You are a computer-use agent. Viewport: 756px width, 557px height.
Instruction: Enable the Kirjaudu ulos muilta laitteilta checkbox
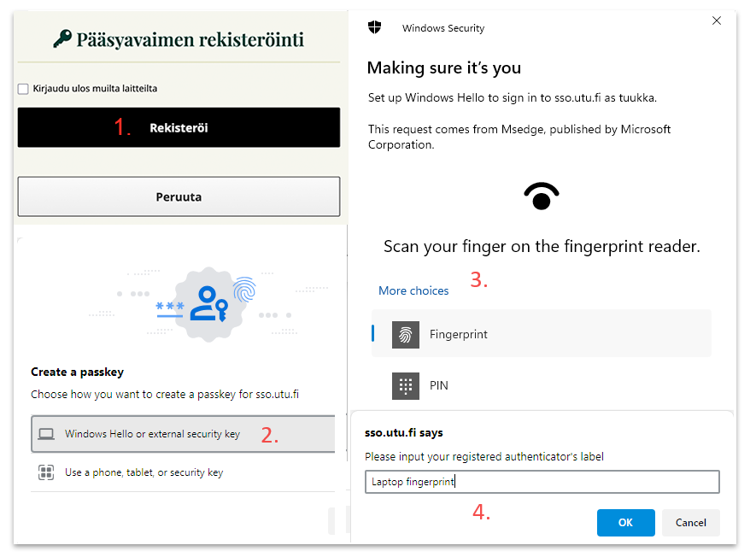tap(23, 89)
